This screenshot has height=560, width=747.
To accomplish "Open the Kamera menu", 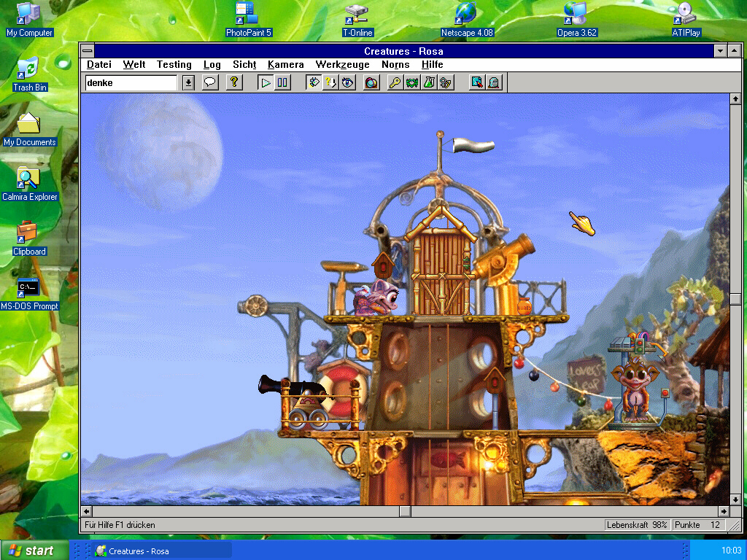I will click(x=285, y=65).
